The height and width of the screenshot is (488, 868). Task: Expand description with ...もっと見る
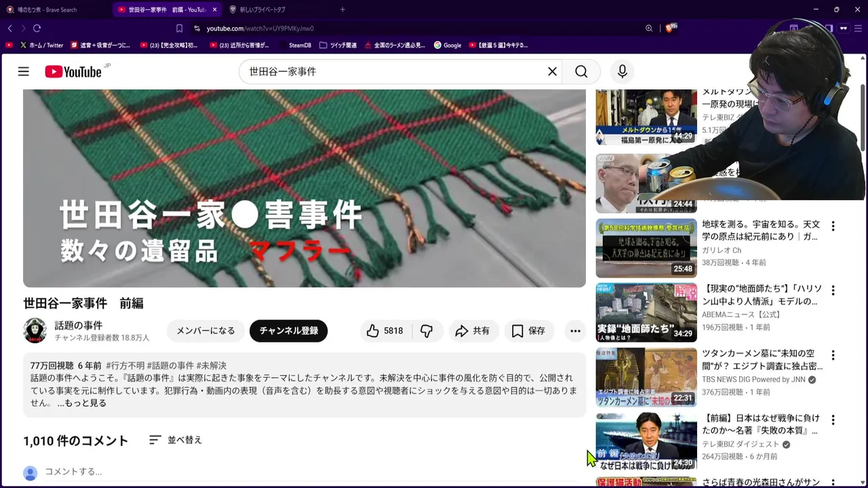(x=81, y=403)
